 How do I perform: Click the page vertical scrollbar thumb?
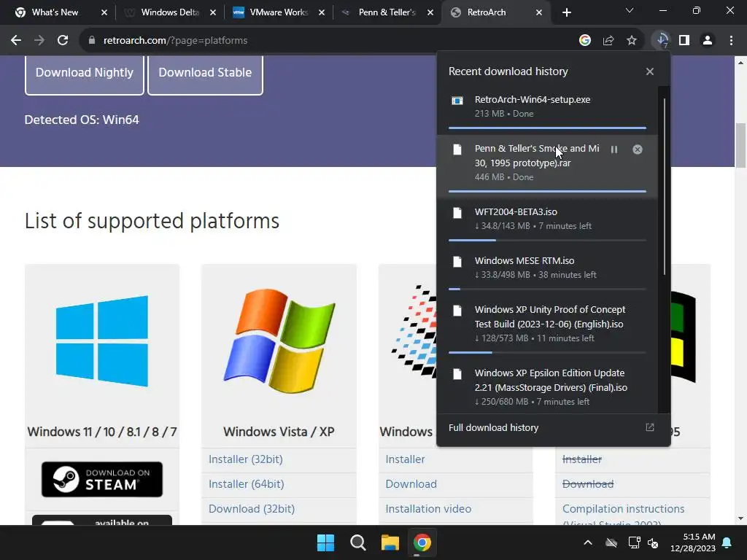point(740,145)
